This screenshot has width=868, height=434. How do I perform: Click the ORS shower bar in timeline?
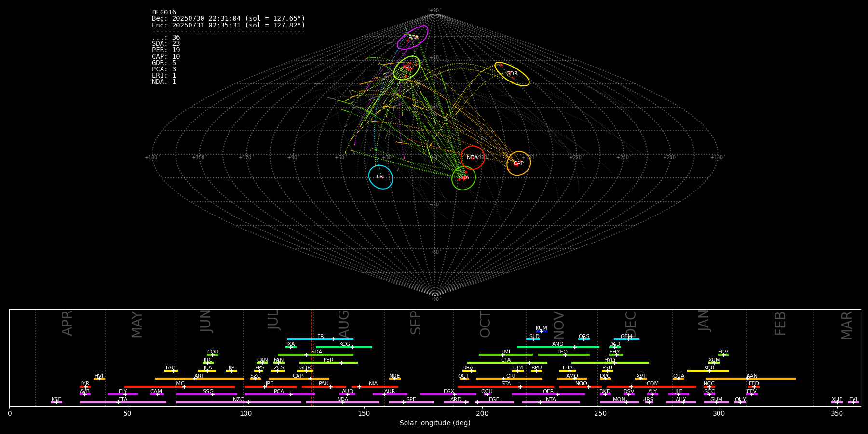[x=584, y=339]
